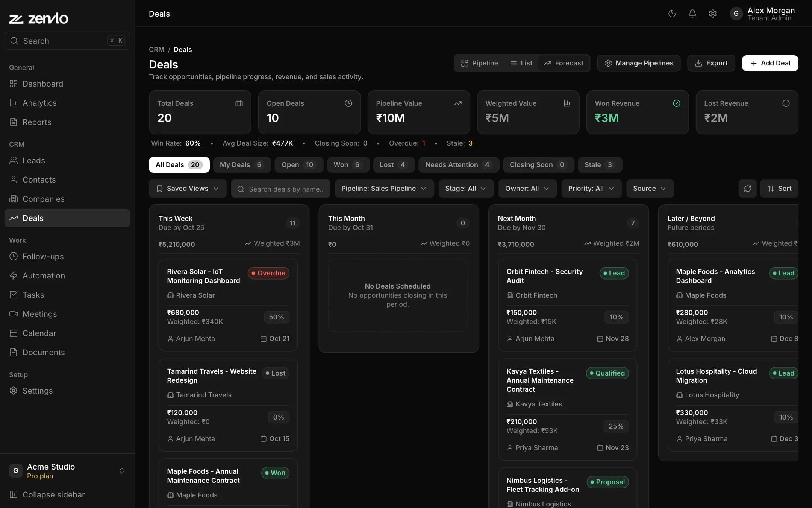
Task: Focus the sidebar Search field
Action: tap(67, 41)
